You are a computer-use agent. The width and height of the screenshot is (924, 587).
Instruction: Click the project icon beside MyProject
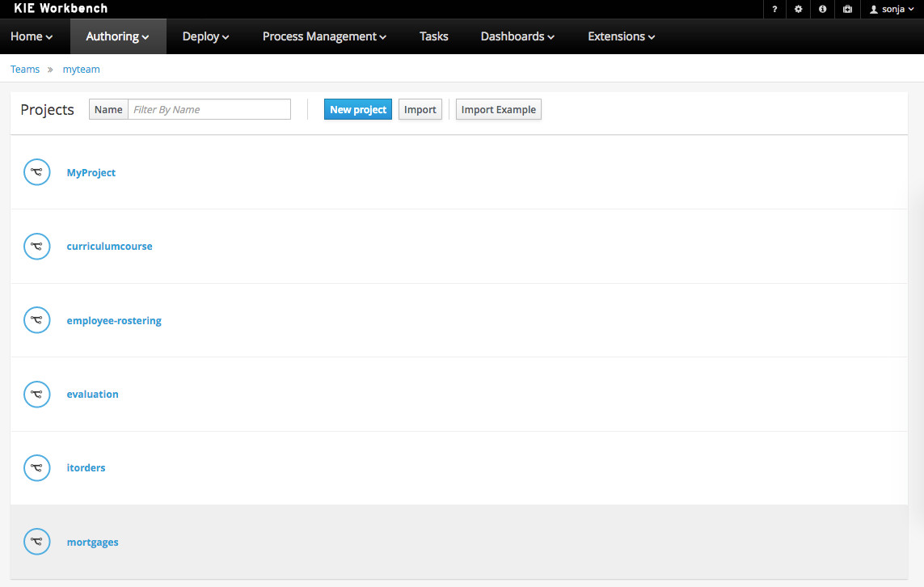tap(37, 172)
